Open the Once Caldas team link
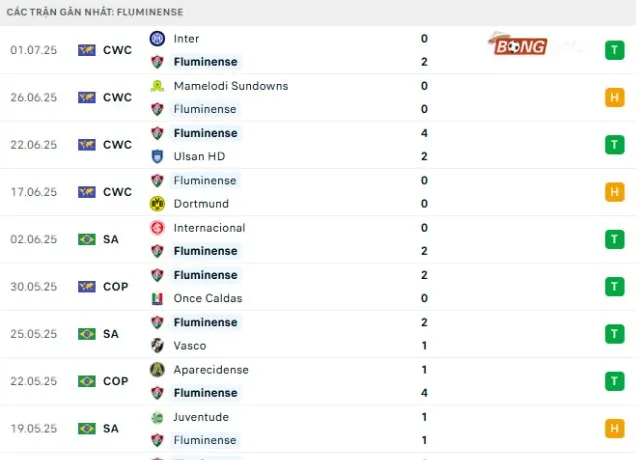Screen dimensions: 640x460 pos(208,298)
